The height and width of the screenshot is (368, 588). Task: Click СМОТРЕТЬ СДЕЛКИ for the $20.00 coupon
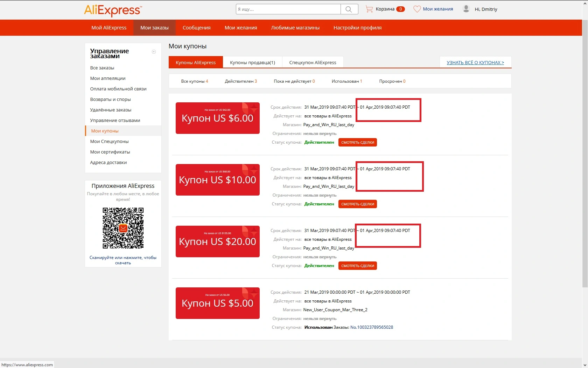click(358, 266)
